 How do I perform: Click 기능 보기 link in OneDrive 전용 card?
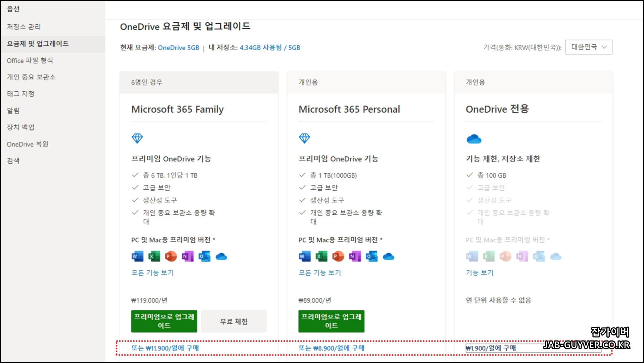click(x=480, y=273)
